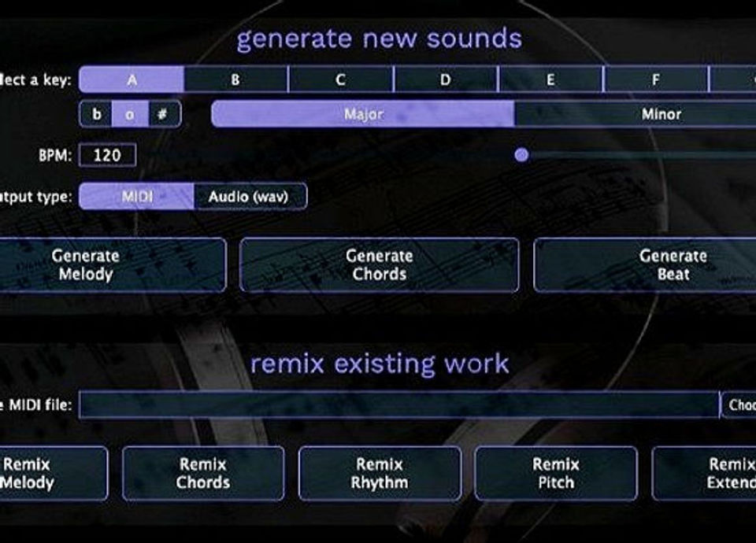Select key C
Viewport: 756px width, 543px height.
[341, 79]
